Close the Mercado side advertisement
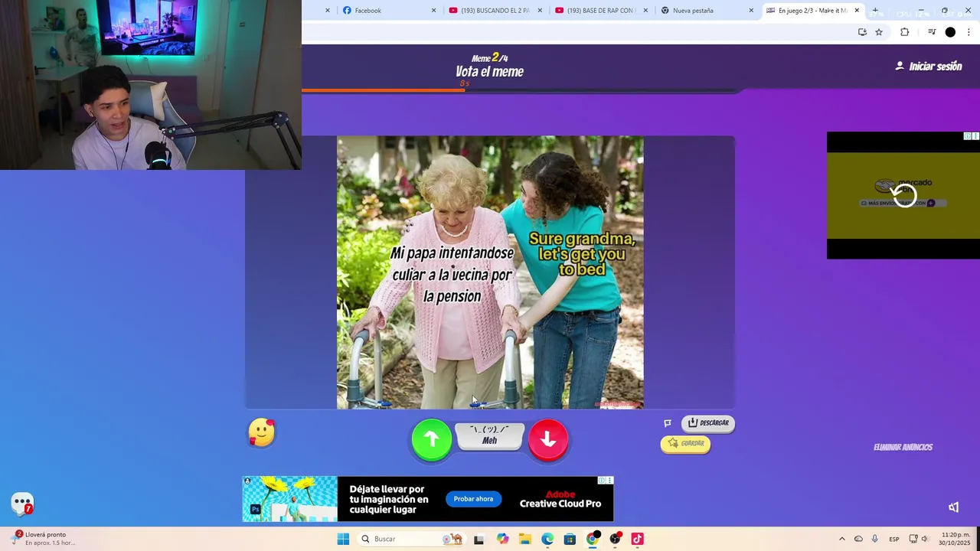Screen dimensions: 980x551 point(975,136)
